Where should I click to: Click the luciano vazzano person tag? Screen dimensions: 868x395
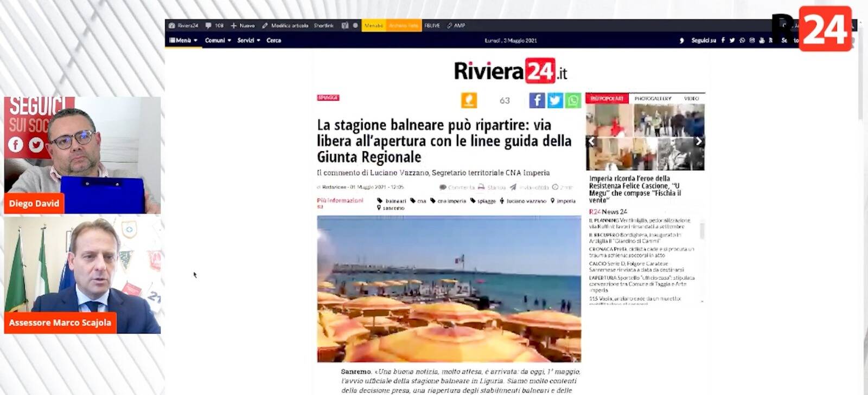click(523, 201)
